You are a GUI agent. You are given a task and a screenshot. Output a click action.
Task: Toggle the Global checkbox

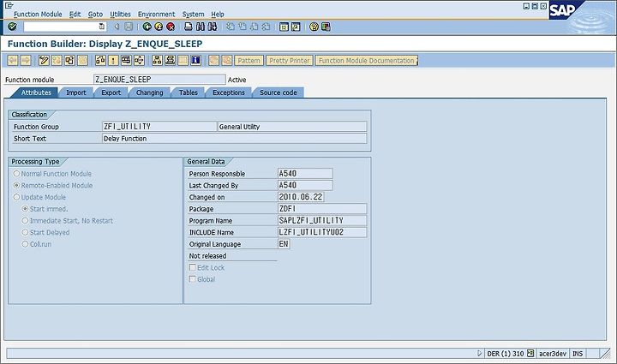point(193,279)
